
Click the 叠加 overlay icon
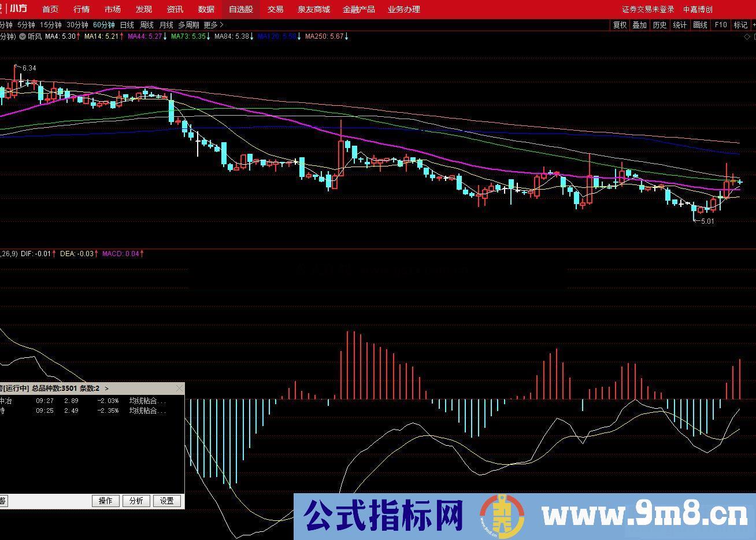tap(639, 25)
